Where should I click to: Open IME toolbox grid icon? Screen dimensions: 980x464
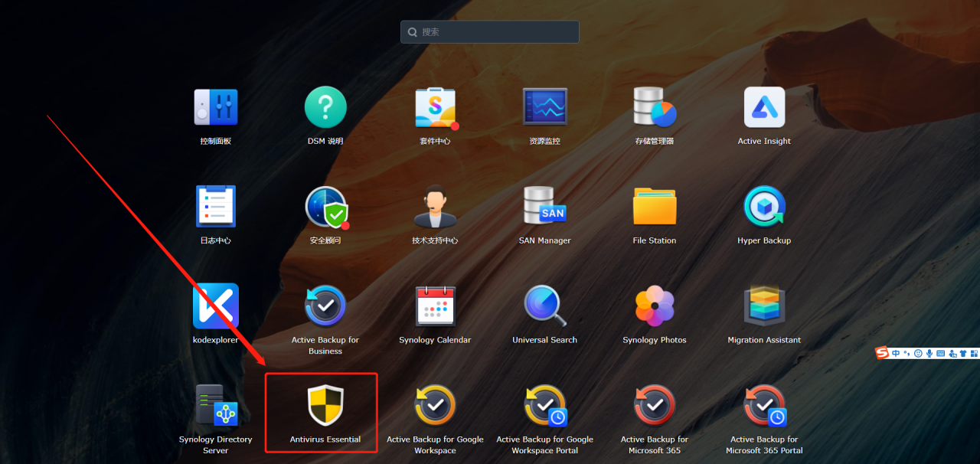[x=974, y=353]
